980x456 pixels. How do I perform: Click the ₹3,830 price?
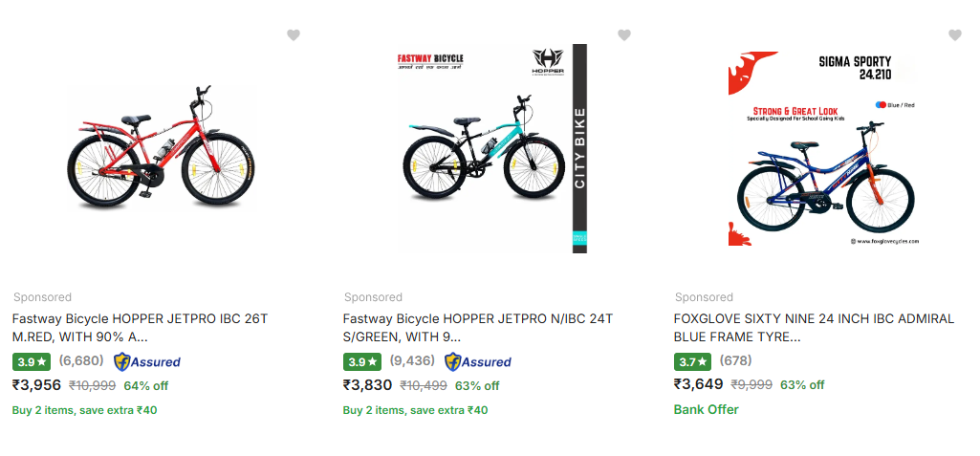367,385
